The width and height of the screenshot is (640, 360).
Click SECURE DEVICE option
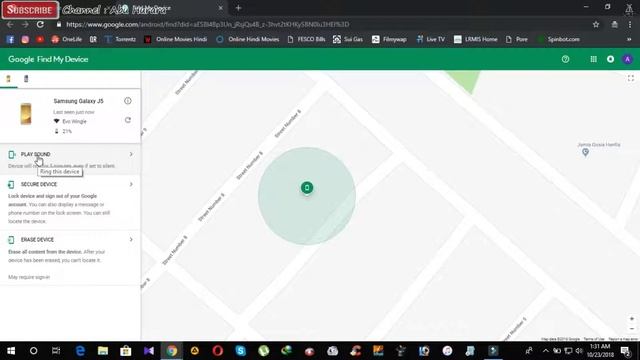(39, 184)
